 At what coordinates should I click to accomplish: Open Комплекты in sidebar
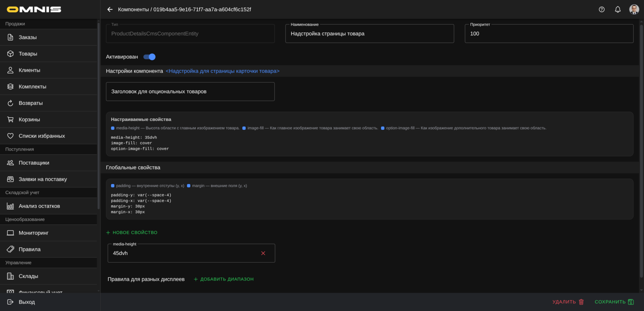(32, 87)
